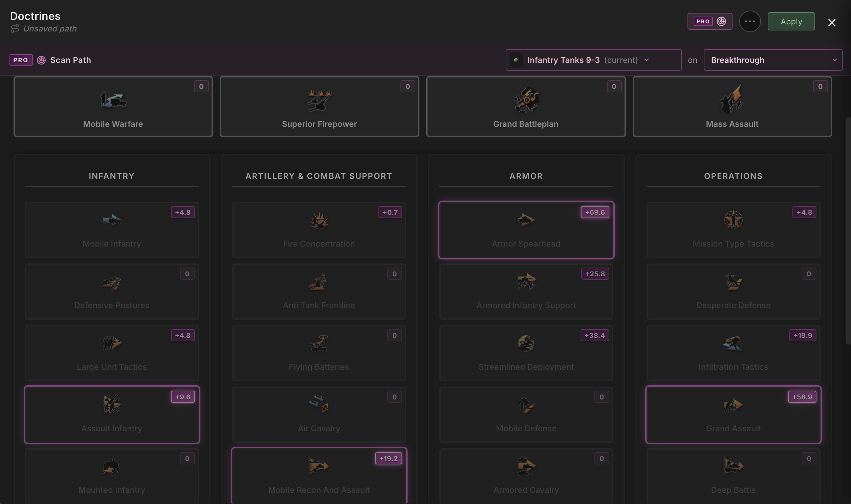Screen dimensions: 851x504
Task: Click the +69.6 badge on Armor Spearhead
Action: (x=595, y=212)
